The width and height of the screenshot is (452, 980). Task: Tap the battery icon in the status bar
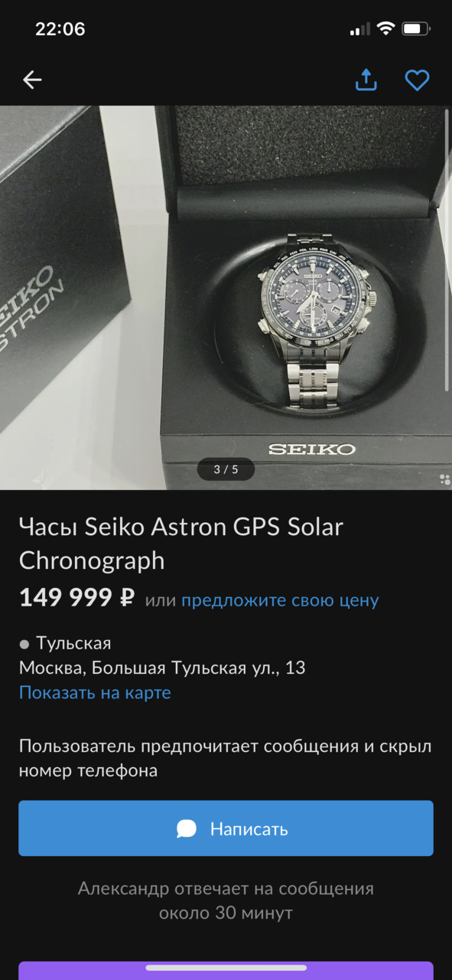[416, 29]
